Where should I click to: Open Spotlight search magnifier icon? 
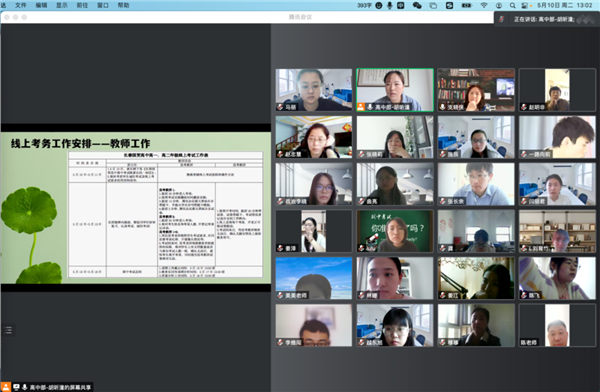tap(512, 5)
